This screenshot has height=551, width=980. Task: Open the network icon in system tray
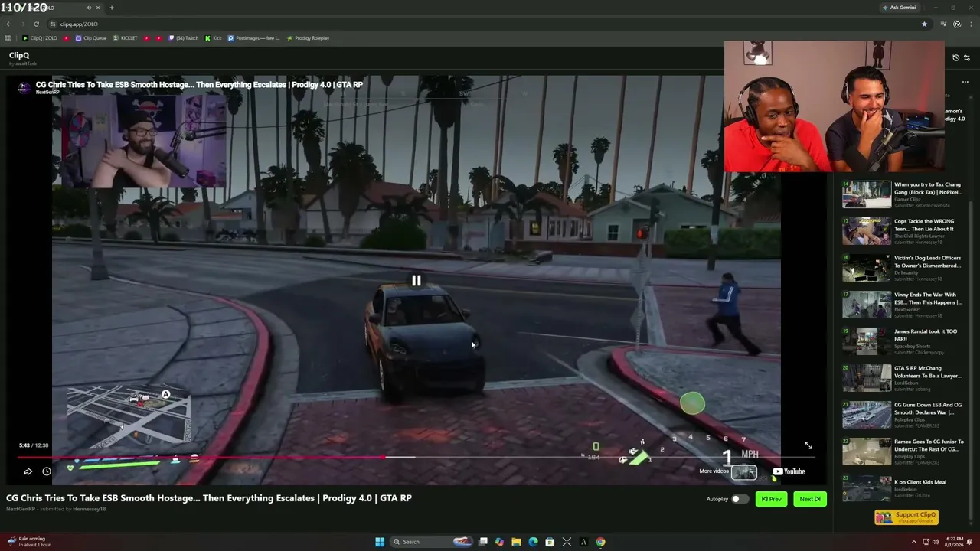pos(926,542)
